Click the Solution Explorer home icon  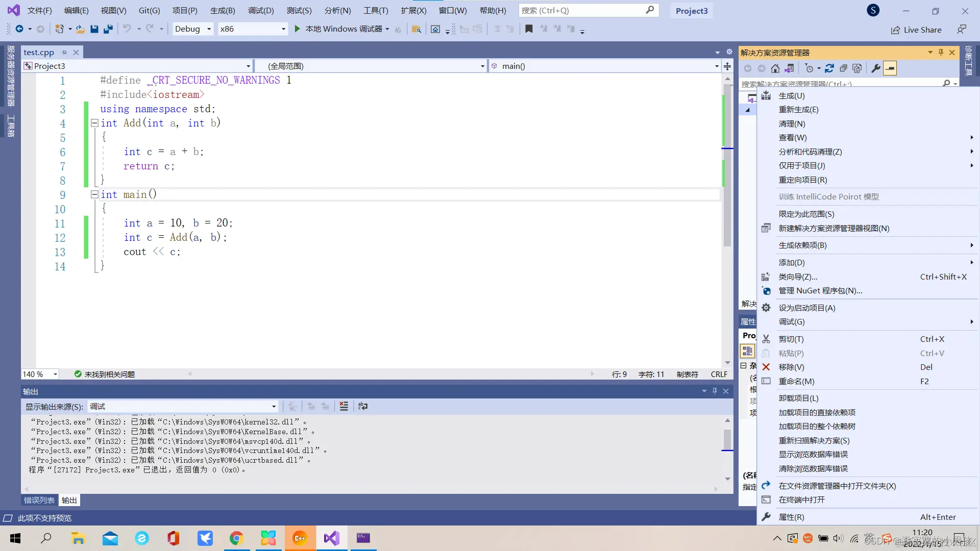[775, 68]
